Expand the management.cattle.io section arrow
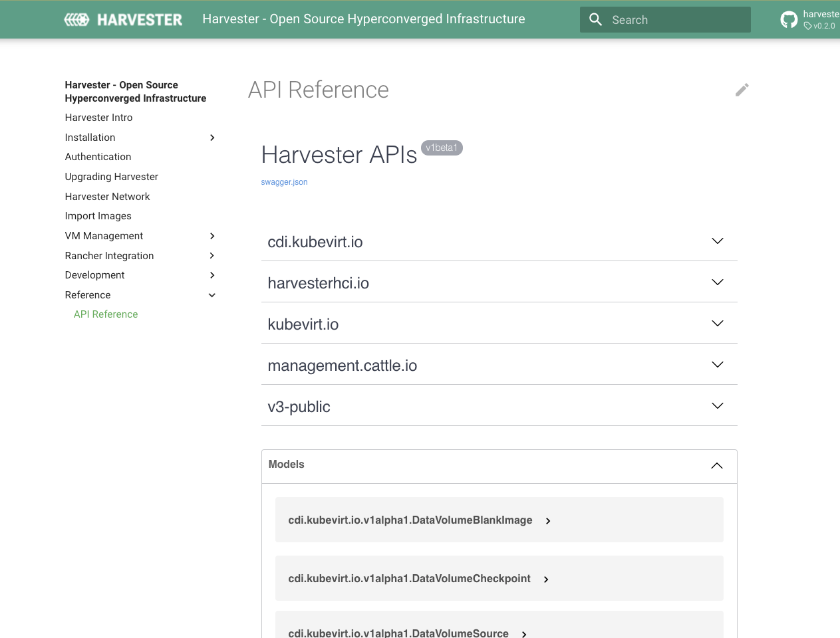This screenshot has height=638, width=840. 718,365
